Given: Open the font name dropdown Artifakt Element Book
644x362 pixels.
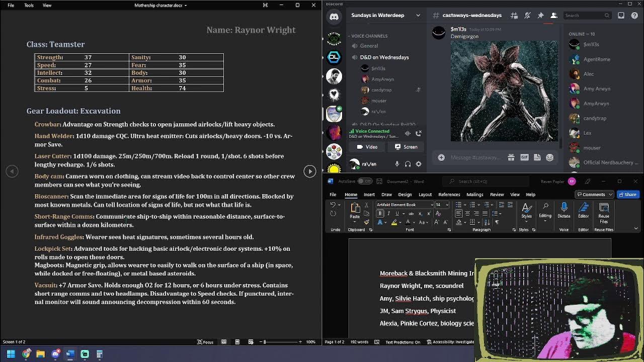Looking at the screenshot, I should click(x=432, y=205).
